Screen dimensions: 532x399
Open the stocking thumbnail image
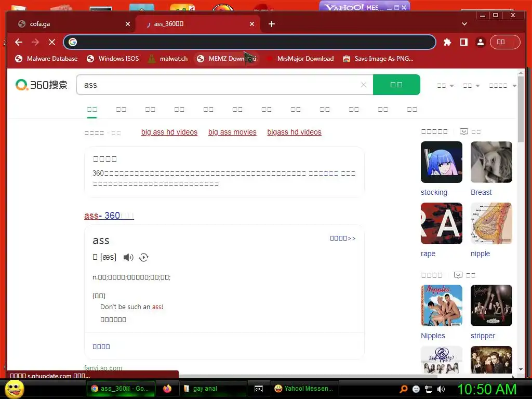pos(442,162)
